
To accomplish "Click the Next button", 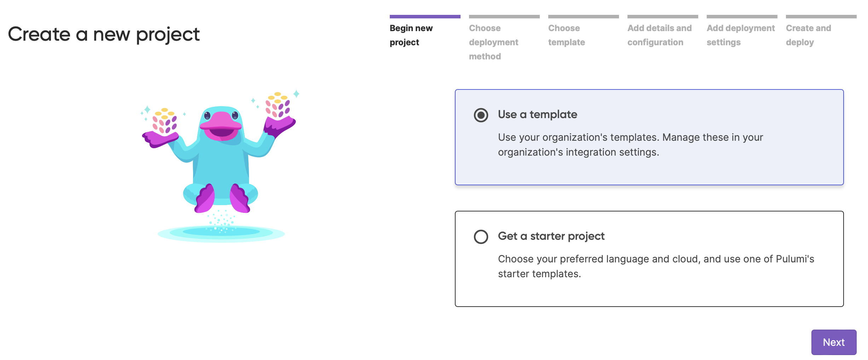I will tap(833, 342).
